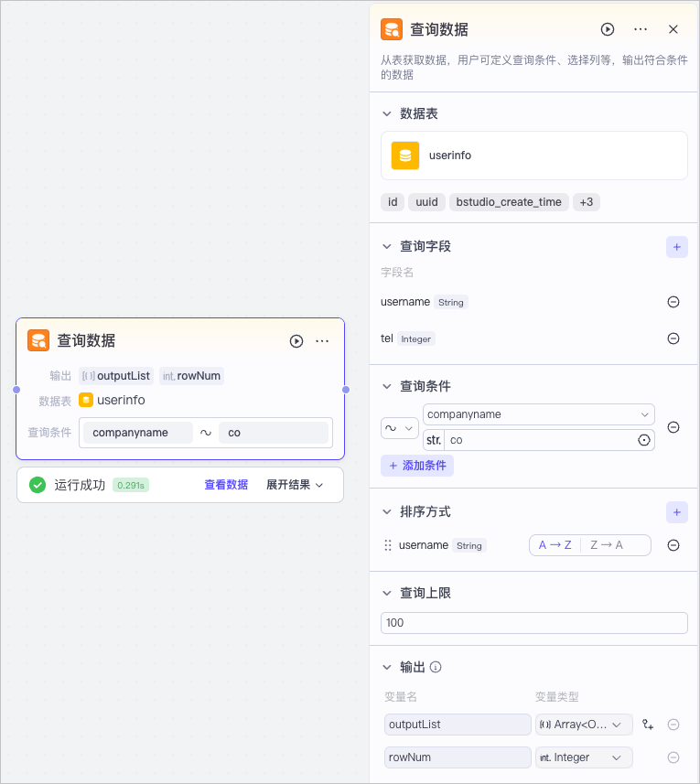The width and height of the screenshot is (700, 784).
Task: Click the yellow userinfo database icon in panel
Action: [x=405, y=156]
